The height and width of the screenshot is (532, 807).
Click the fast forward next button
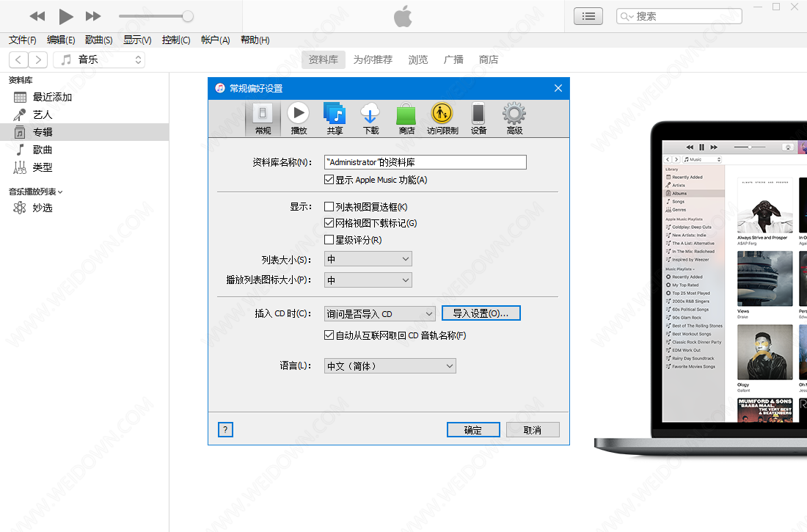tap(93, 16)
